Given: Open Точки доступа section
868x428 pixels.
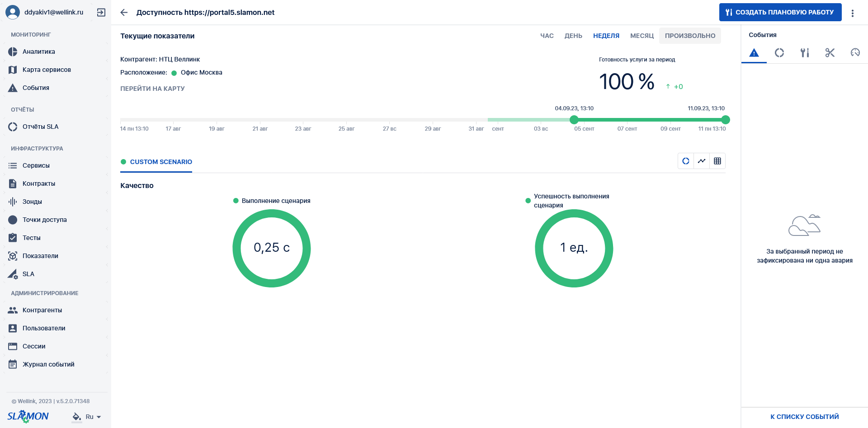Looking at the screenshot, I should pyautogui.click(x=56, y=220).
